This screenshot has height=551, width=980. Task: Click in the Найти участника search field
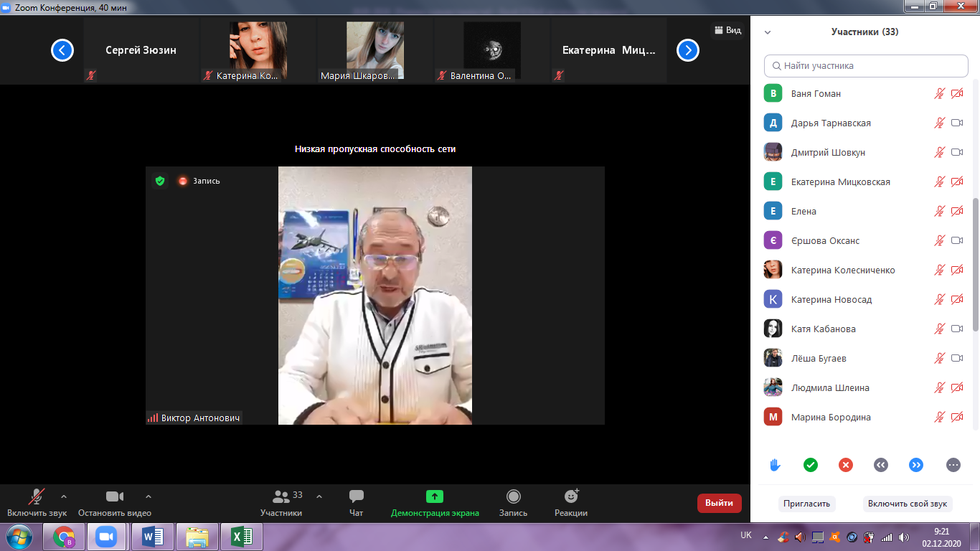coord(866,65)
